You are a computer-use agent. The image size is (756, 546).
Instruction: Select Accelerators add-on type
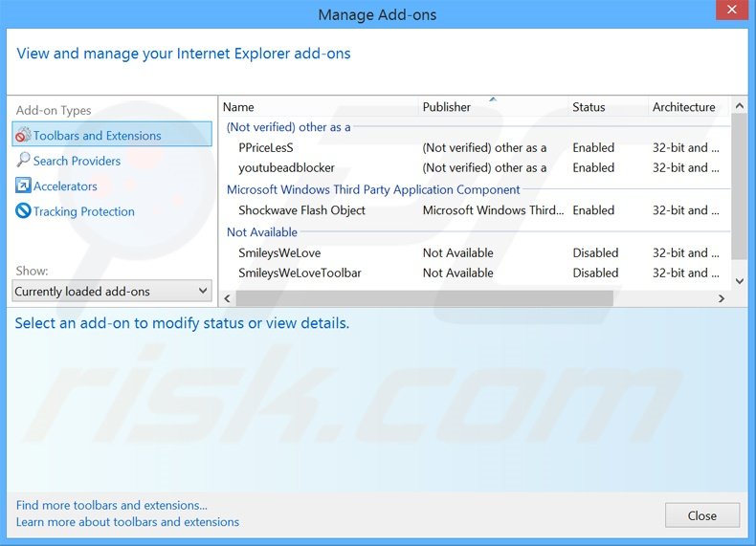[65, 186]
